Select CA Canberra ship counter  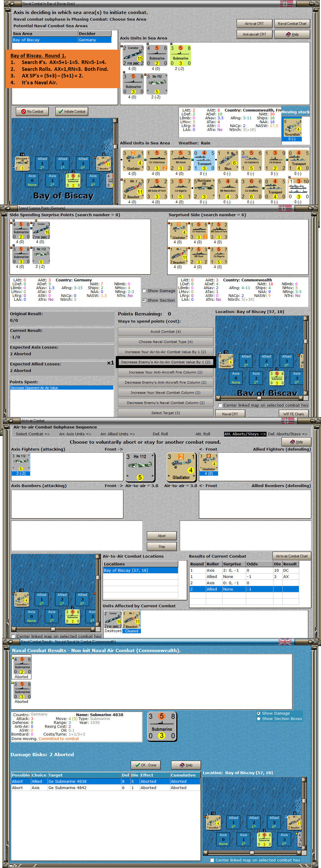coord(251,160)
